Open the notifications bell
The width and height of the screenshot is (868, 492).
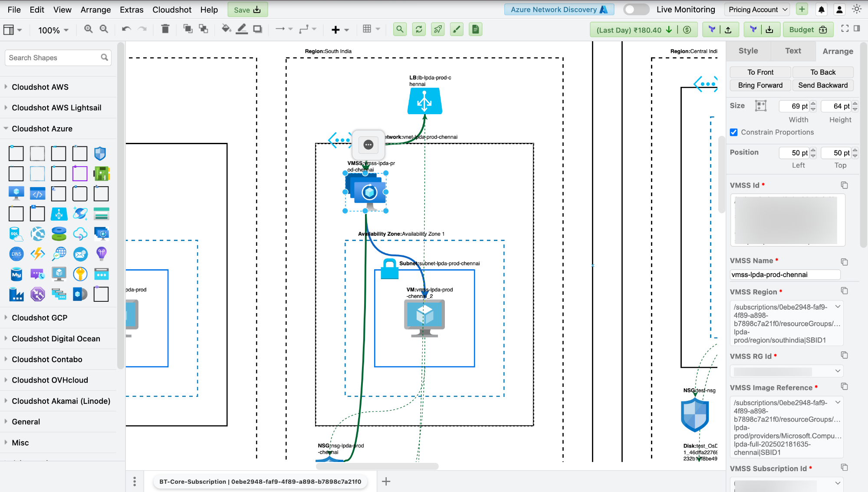click(821, 10)
